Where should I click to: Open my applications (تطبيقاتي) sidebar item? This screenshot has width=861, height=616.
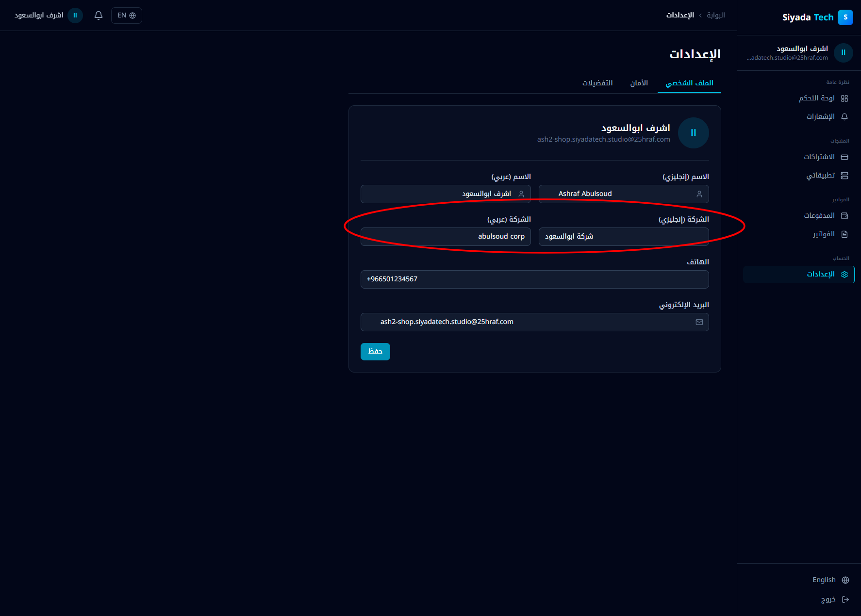tap(820, 176)
